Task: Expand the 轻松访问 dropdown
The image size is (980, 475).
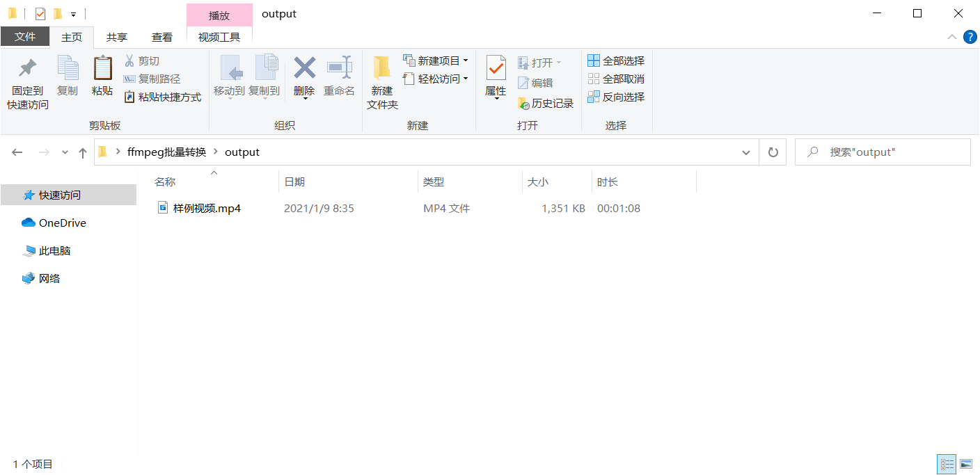Action: (x=466, y=79)
